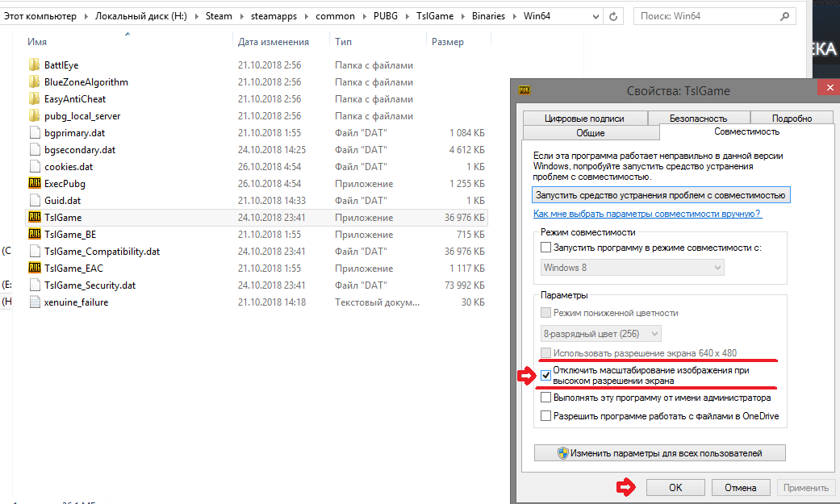Click the TslGame_Security.dat file icon
The height and width of the screenshot is (504, 840).
coord(35,285)
